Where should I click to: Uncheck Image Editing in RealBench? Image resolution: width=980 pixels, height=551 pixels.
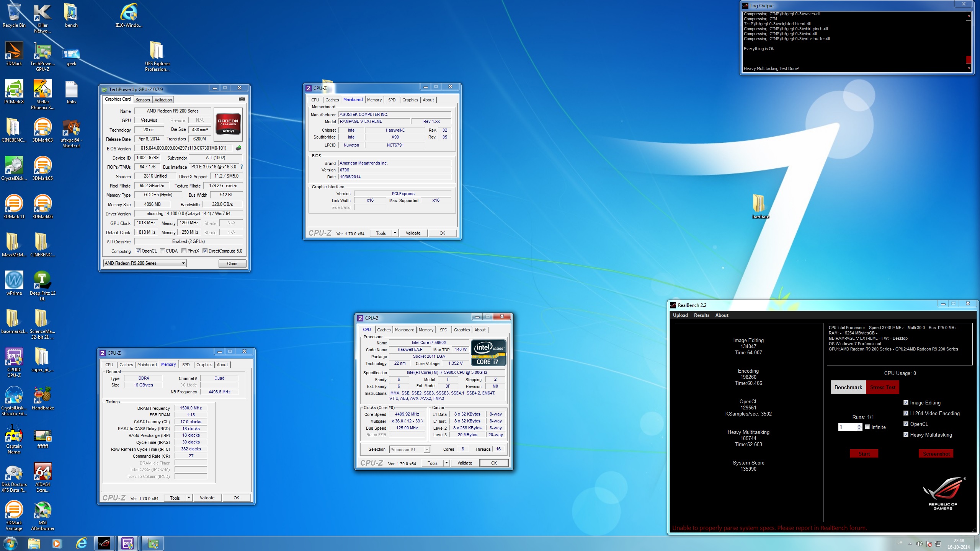[906, 403]
